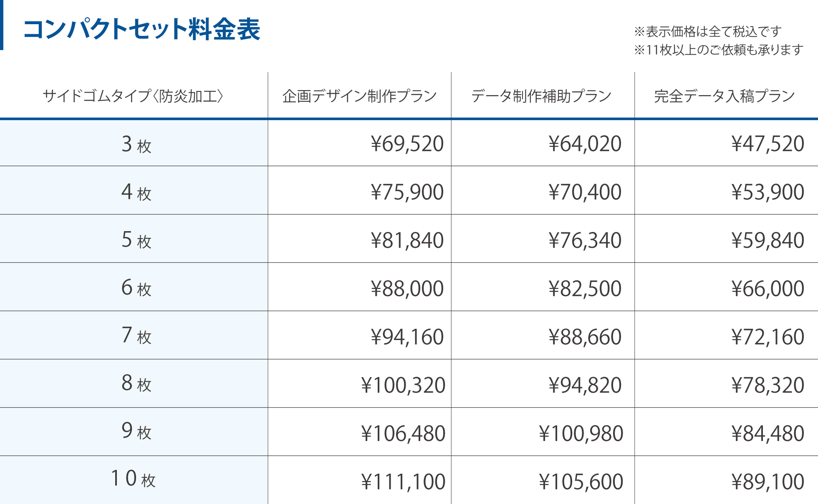Select the ¥100,980 price cell
This screenshot has width=818, height=504.
[x=581, y=433]
